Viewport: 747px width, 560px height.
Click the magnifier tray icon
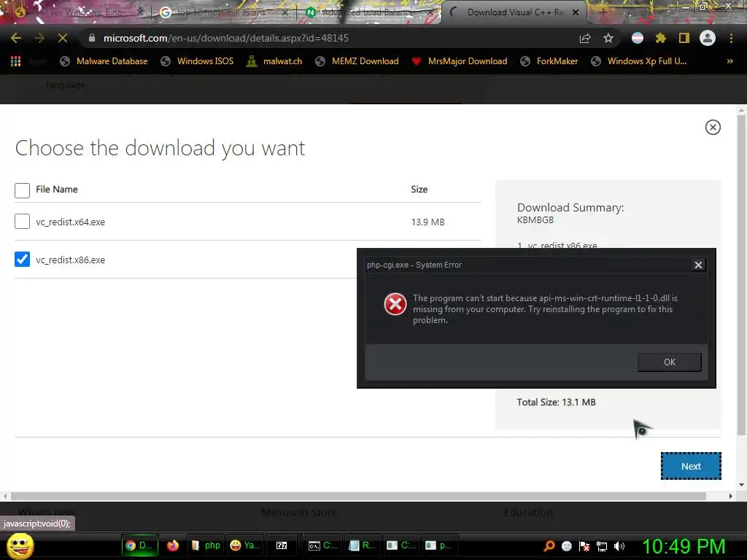549,545
